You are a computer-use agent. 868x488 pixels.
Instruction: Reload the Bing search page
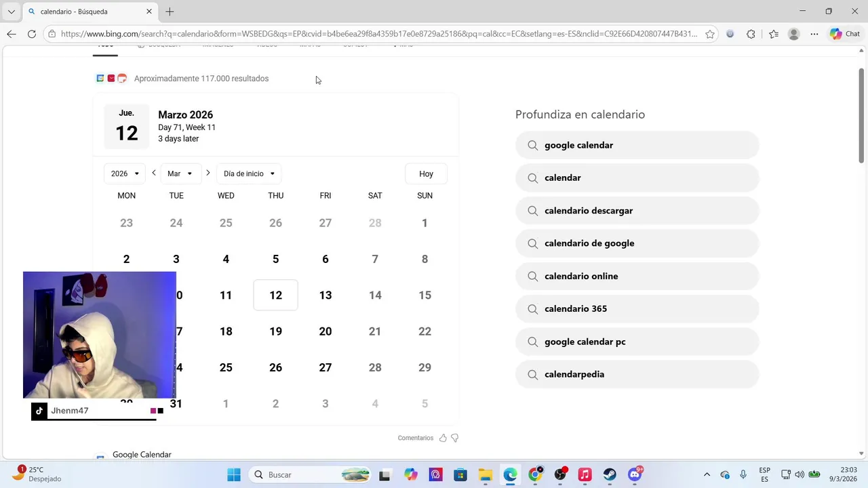tap(32, 34)
